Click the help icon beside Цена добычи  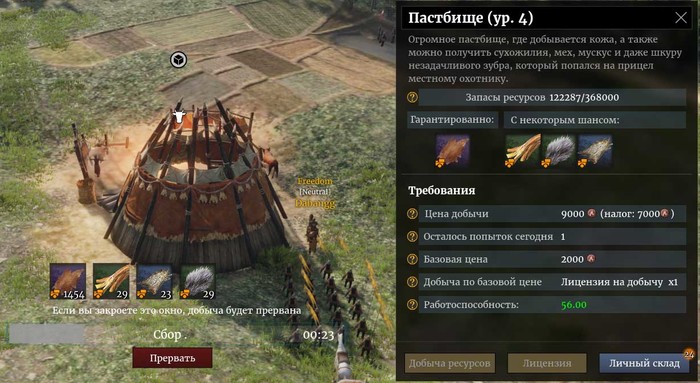click(x=412, y=214)
